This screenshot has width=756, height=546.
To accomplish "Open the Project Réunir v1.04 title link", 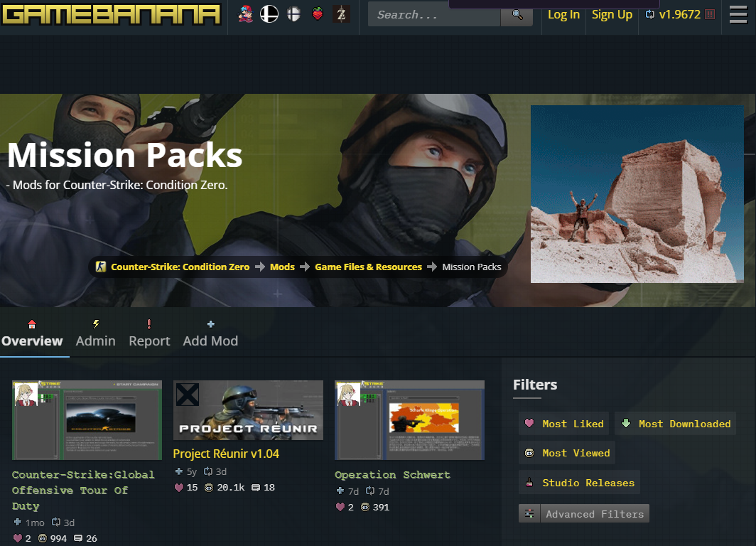I will (x=226, y=454).
